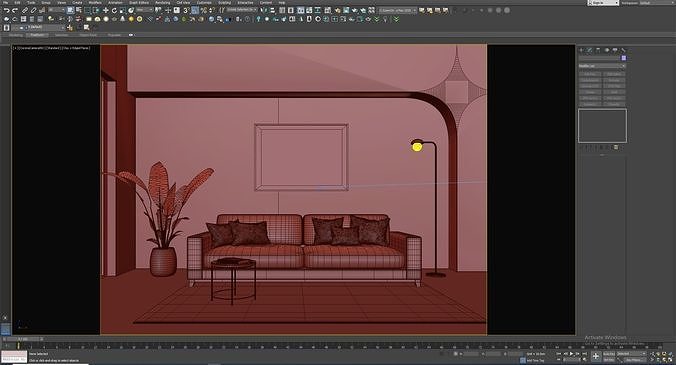Open the Motion tab in the command panel
This screenshot has height=365, width=676.
(607, 50)
